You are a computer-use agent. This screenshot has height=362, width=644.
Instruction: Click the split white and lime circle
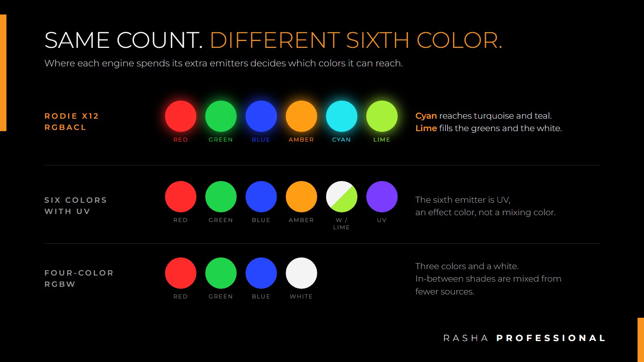coord(342,197)
